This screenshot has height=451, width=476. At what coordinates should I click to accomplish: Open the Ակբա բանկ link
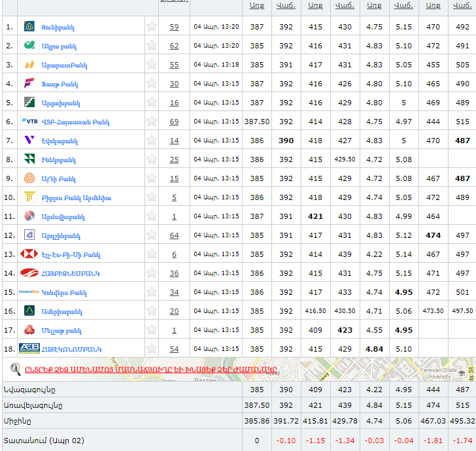[x=59, y=46]
